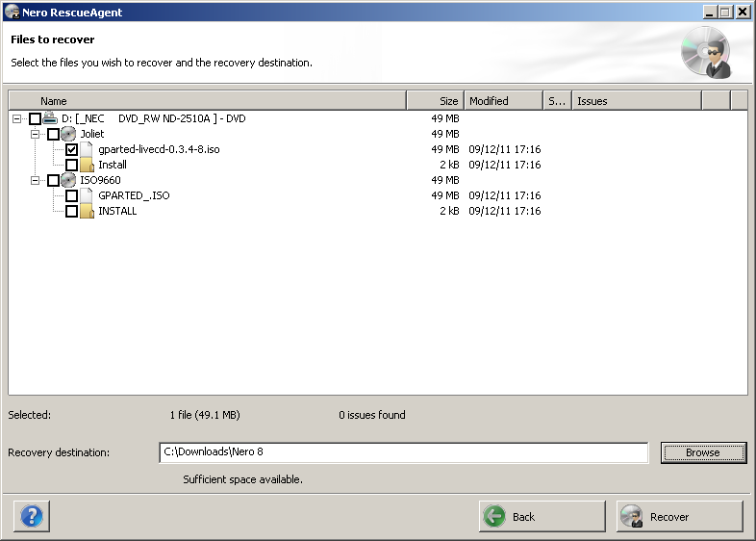Check the GPARTED_.ISO checkbox
756x541 pixels.
pyautogui.click(x=71, y=196)
